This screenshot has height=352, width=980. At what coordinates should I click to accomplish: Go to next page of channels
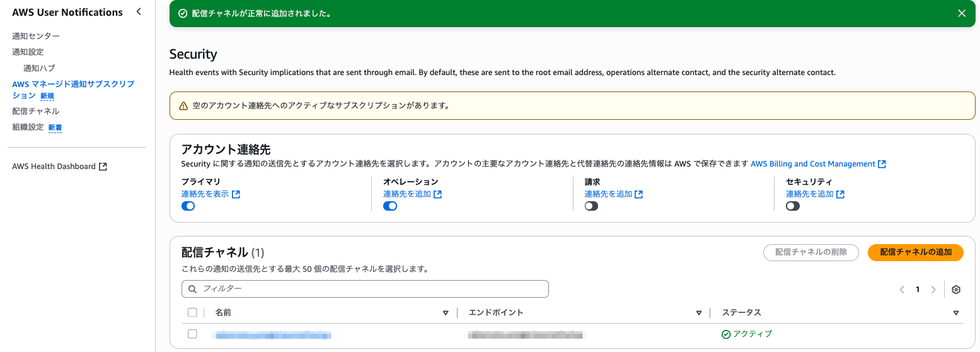tap(934, 290)
